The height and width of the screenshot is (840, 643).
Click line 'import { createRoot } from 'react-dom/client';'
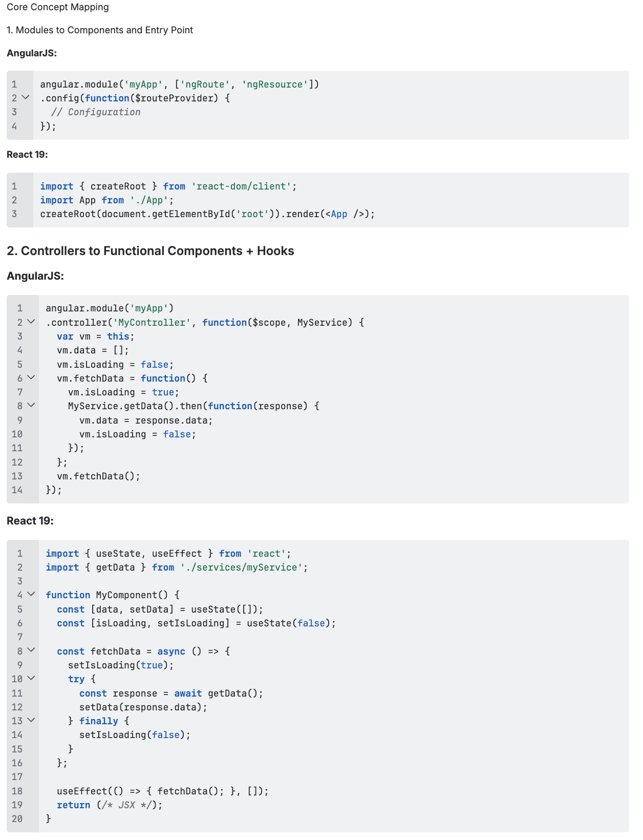coord(168,186)
